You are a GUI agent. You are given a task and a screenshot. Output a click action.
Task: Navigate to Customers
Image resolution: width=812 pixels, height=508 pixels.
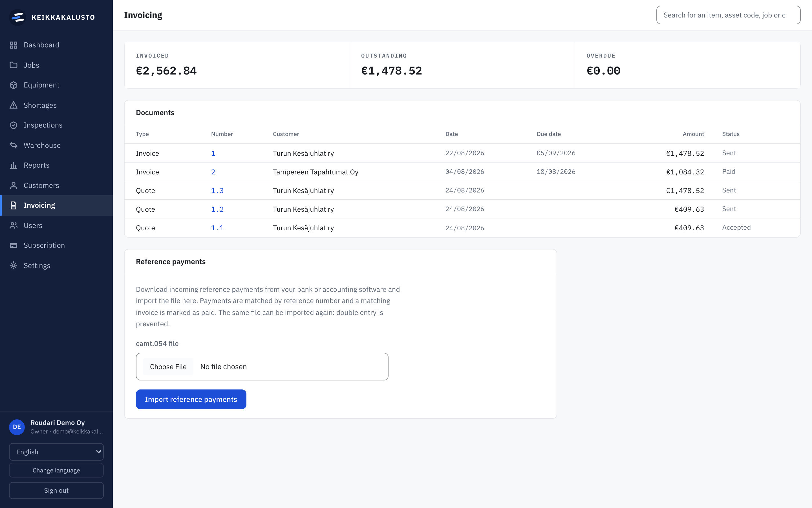[56, 185]
